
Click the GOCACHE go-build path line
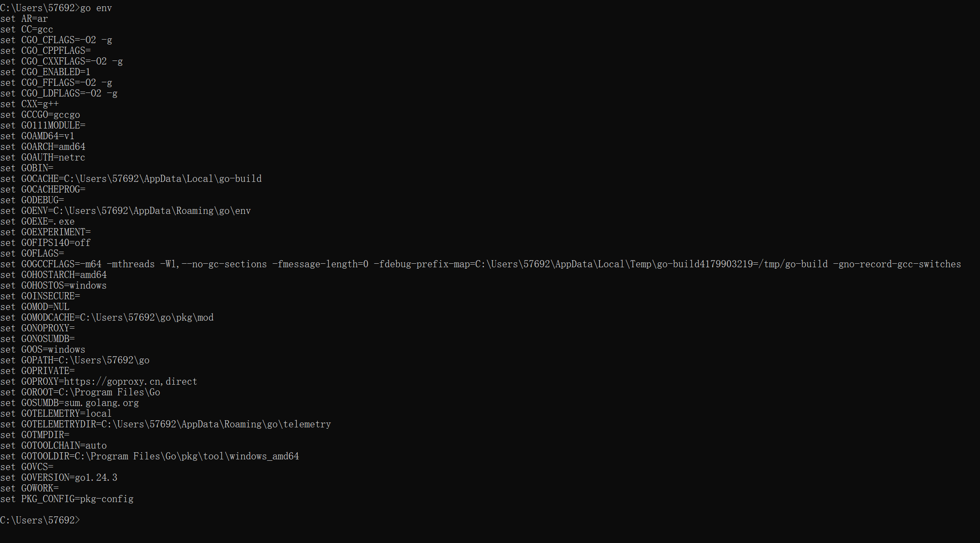point(131,179)
